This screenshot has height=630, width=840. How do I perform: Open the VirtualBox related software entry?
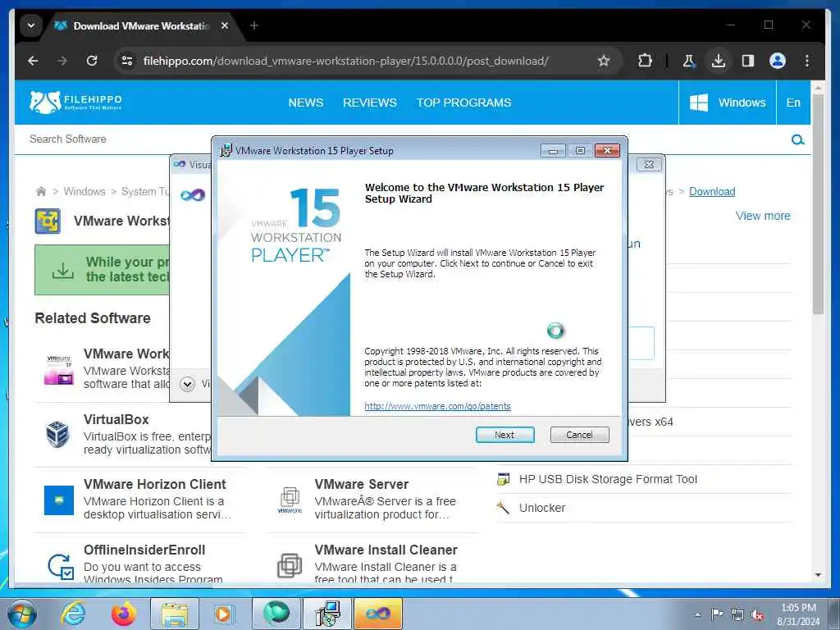coord(116,419)
